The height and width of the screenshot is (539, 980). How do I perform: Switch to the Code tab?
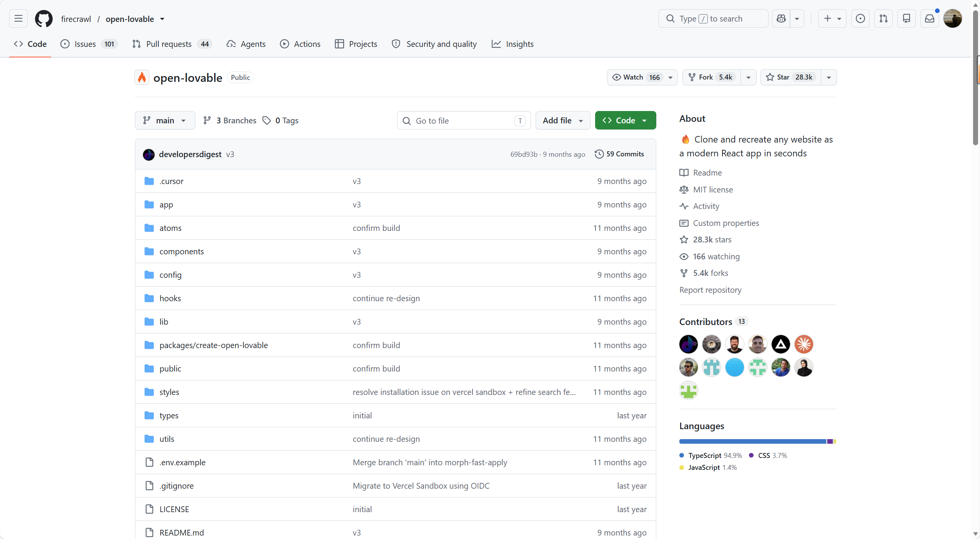30,44
